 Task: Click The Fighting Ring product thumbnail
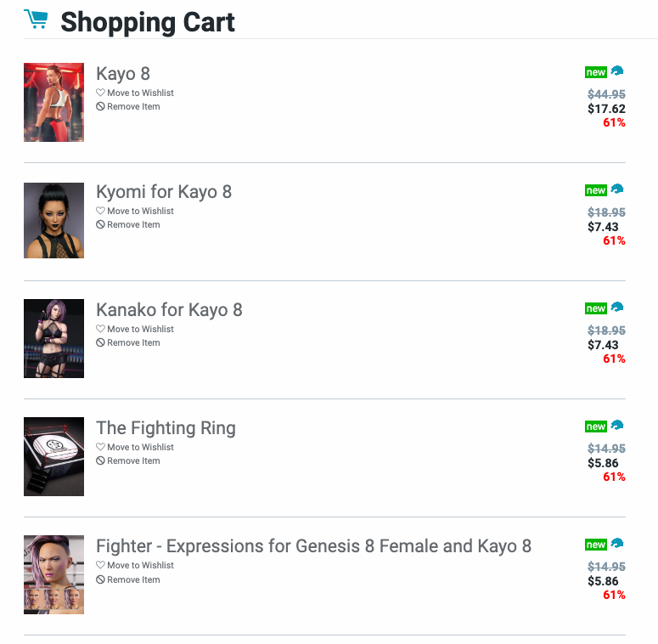coord(53,456)
